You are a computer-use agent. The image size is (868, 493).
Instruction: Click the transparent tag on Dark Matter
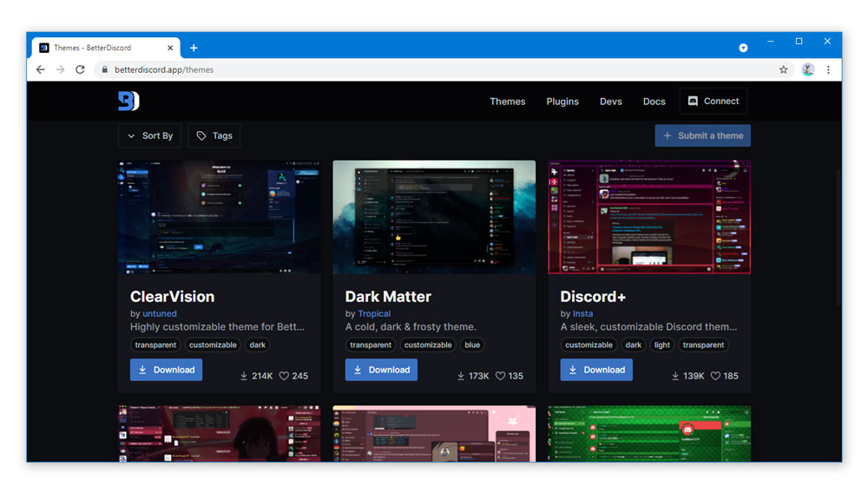click(371, 345)
